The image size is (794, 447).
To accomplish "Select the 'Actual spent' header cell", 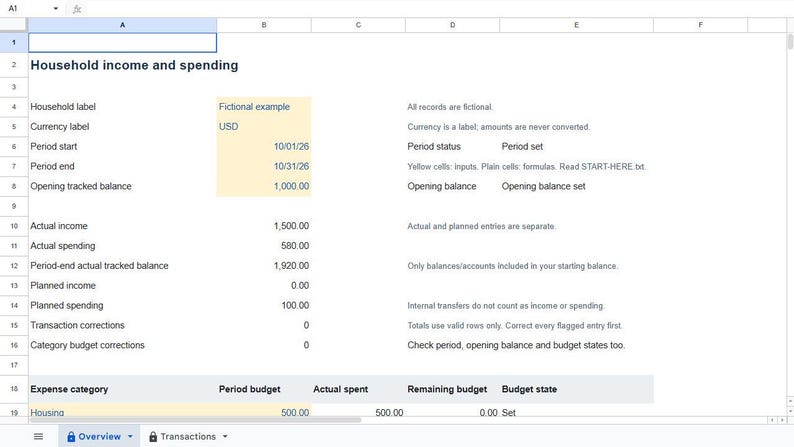I will pyautogui.click(x=358, y=389).
